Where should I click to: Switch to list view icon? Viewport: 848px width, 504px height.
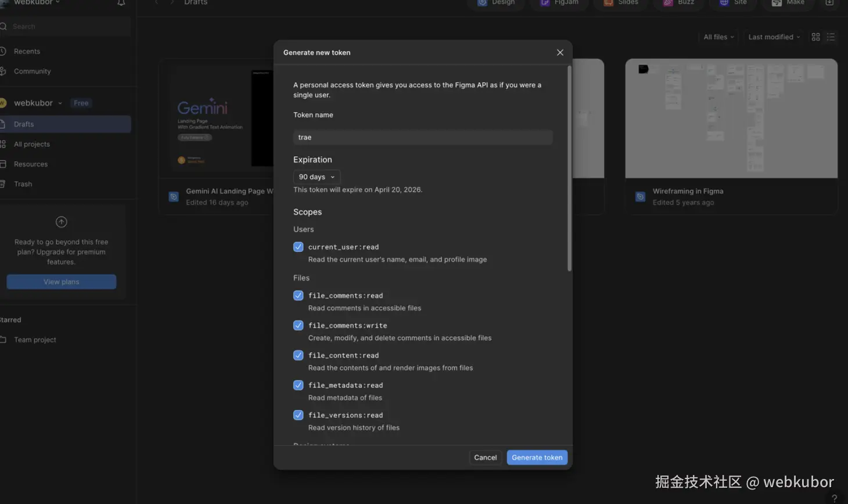coord(831,37)
